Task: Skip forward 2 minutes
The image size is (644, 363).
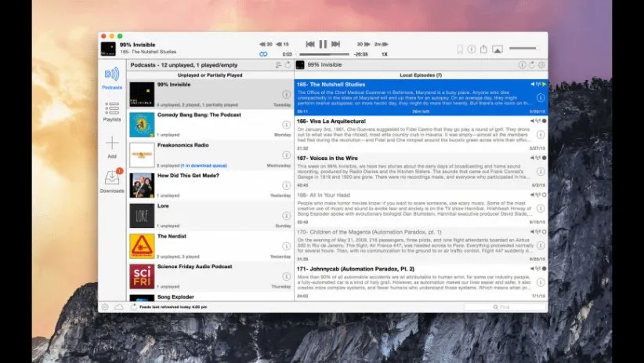Action: [380, 45]
